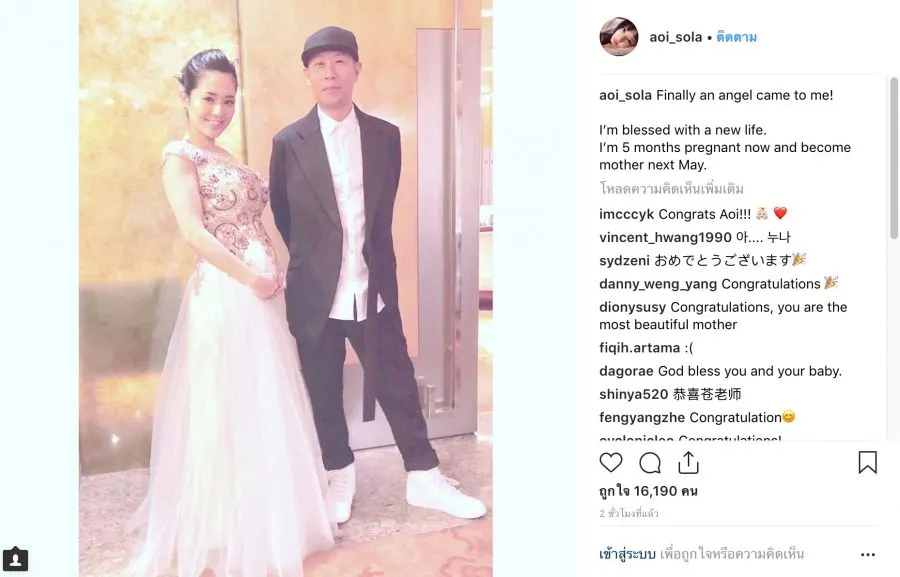Open the post timestamp 2 ชั่วโมงที่แล้ว

click(629, 513)
